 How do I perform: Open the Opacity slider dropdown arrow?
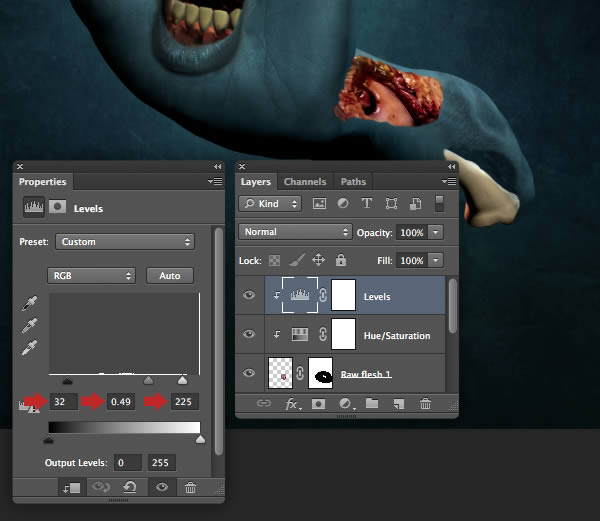(x=435, y=232)
